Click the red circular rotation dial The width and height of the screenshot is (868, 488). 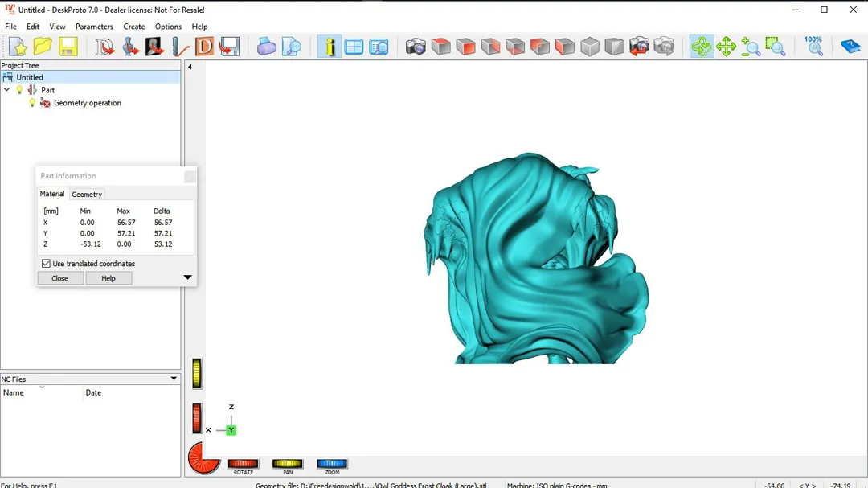[x=203, y=458]
